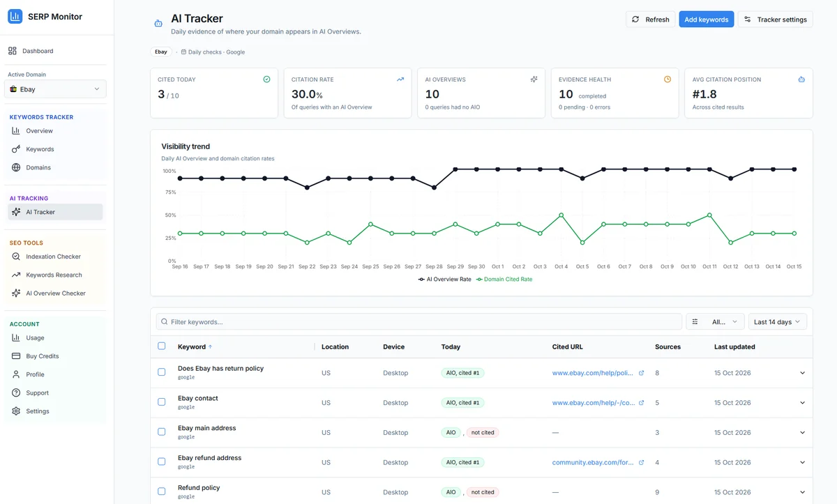Expand the 'Refund policy' row chevron
The height and width of the screenshot is (504, 837).
(x=802, y=492)
